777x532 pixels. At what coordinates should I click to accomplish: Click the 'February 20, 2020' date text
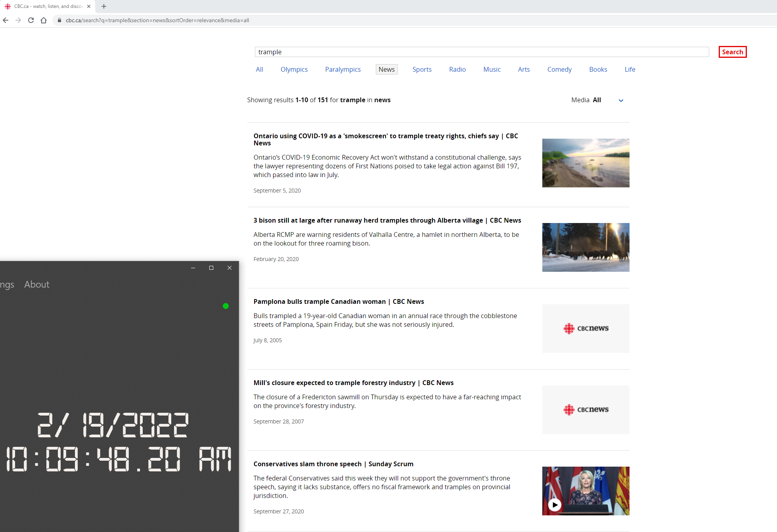tap(276, 259)
